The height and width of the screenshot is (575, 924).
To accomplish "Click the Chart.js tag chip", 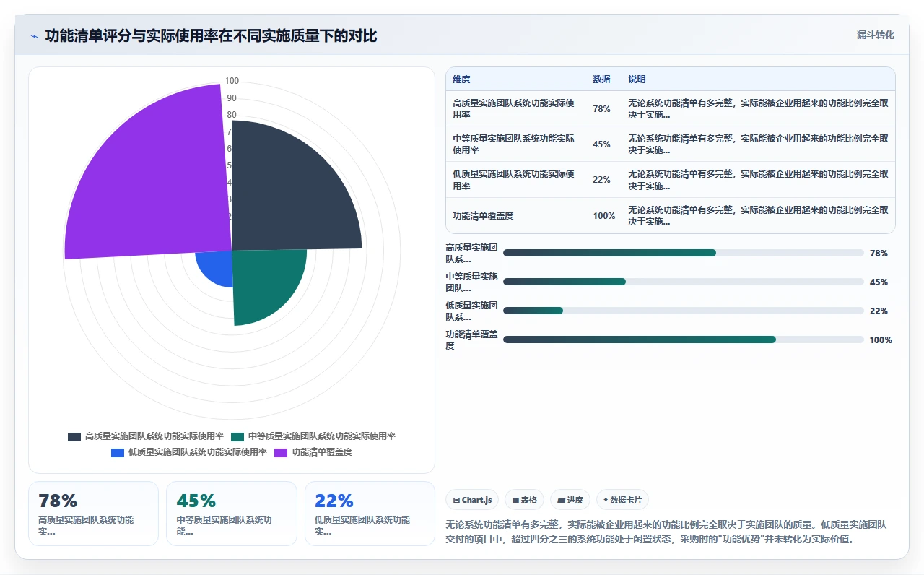I will [x=472, y=500].
